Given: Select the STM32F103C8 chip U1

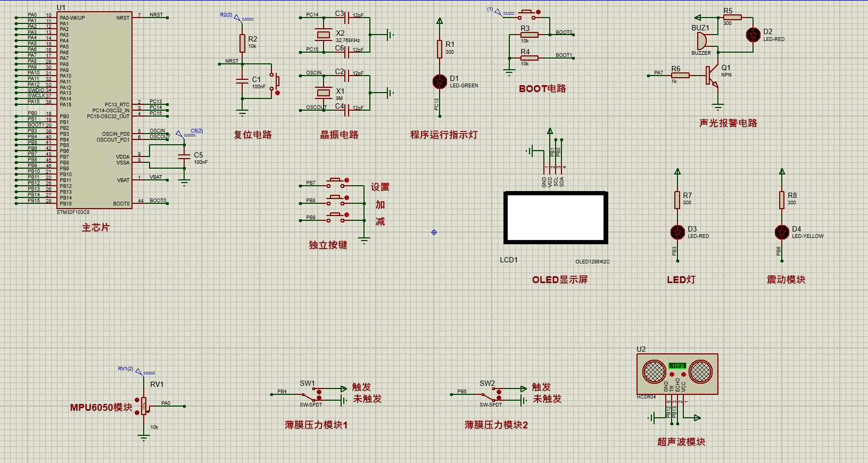Looking at the screenshot, I should pos(95,110).
